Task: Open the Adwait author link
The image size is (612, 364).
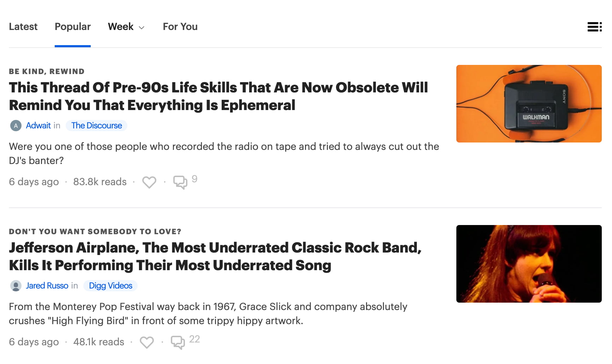Action: pos(38,126)
